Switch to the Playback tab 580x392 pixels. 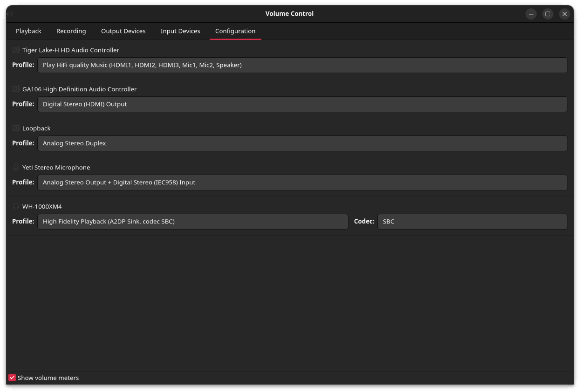pos(28,31)
